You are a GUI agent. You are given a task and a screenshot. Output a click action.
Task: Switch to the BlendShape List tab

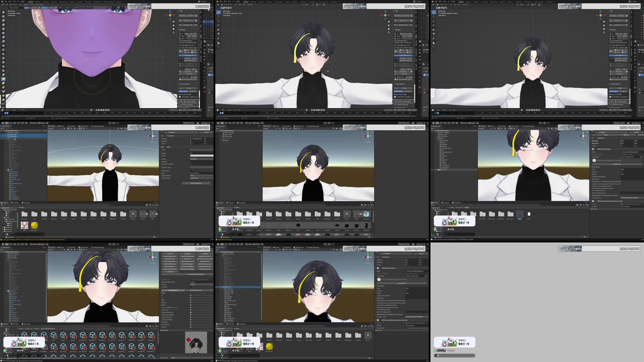click(196, 290)
